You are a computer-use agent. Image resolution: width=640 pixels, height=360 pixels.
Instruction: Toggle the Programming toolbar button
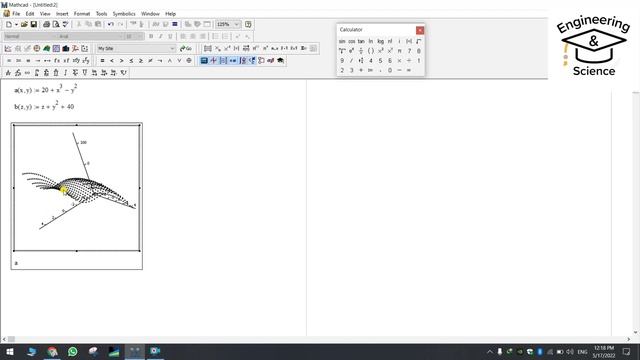click(x=261, y=60)
